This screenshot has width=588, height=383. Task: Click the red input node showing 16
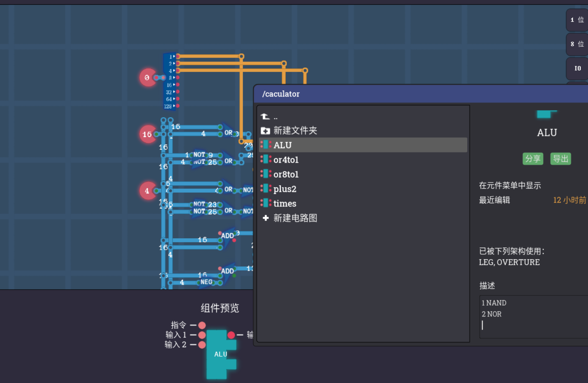[148, 134]
